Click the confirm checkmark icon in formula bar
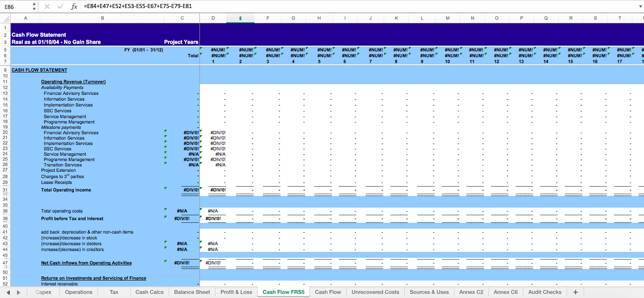Screen dimensions: 644x298 click(x=60, y=7)
